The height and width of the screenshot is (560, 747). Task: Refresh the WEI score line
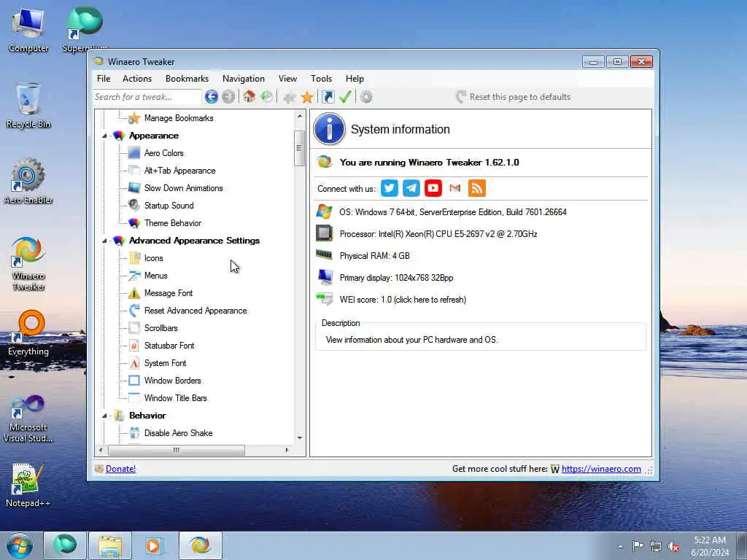pos(403,300)
